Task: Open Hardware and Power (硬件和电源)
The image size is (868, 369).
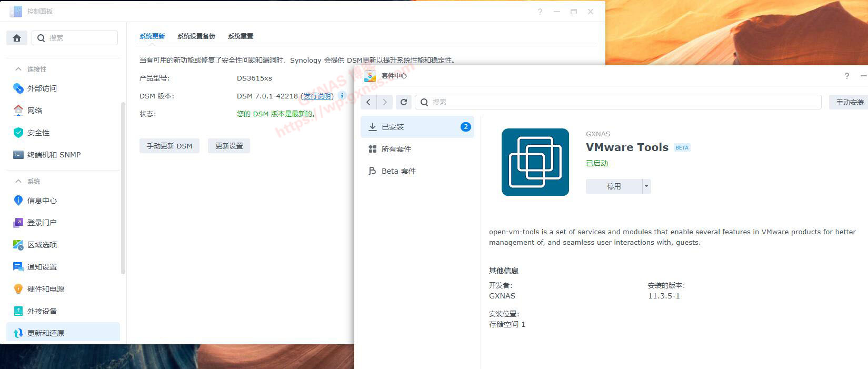Action: (46, 289)
